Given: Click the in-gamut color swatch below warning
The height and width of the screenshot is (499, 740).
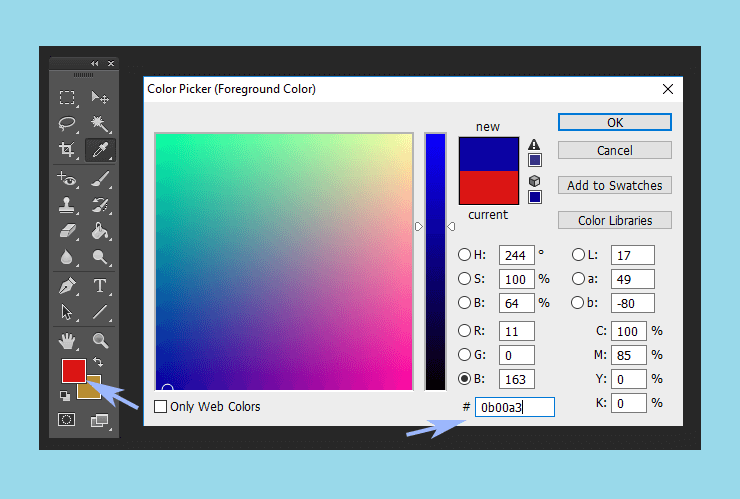Looking at the screenshot, I should 535,161.
